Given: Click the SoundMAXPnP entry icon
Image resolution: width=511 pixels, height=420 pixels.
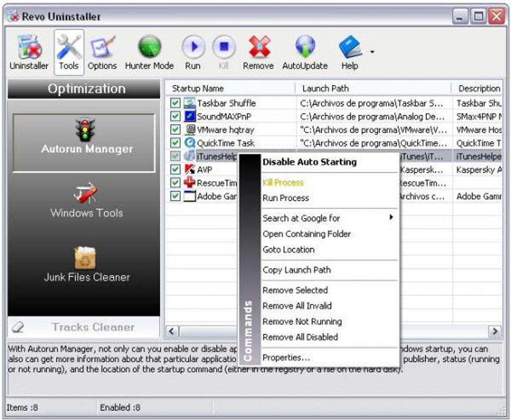Looking at the screenshot, I should [x=189, y=116].
